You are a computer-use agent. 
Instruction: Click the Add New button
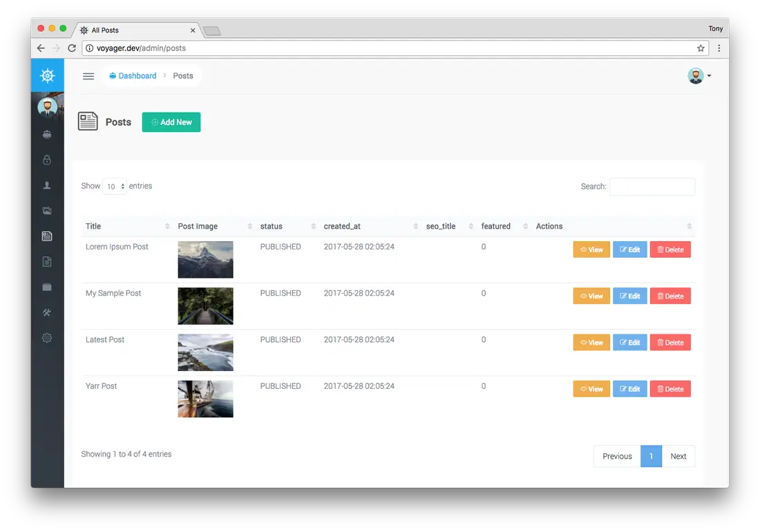click(171, 122)
